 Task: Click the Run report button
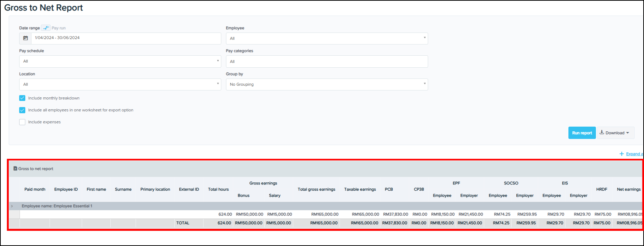581,133
